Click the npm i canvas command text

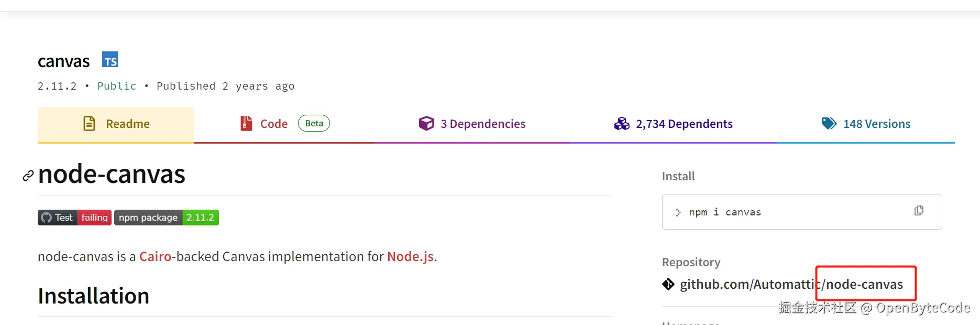(725, 212)
